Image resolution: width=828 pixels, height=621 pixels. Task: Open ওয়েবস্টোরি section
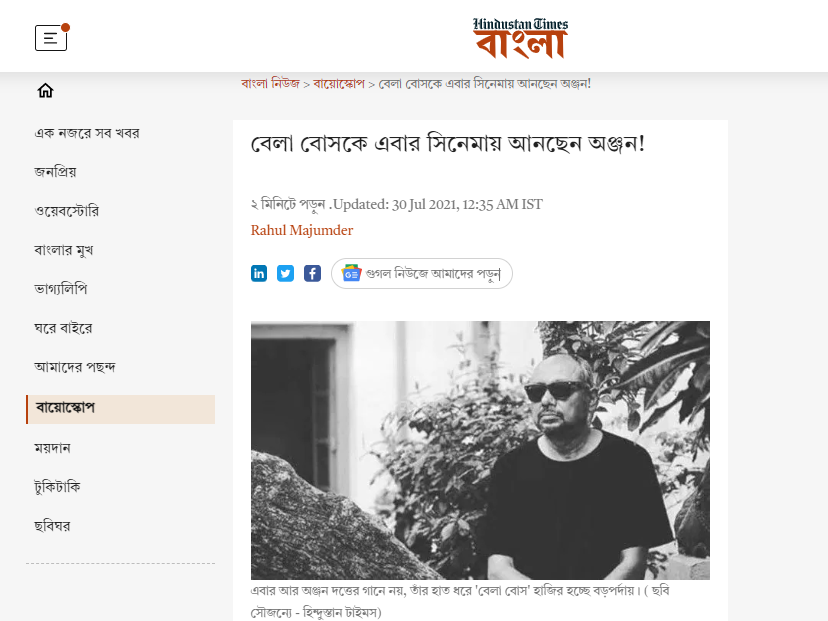[67, 211]
